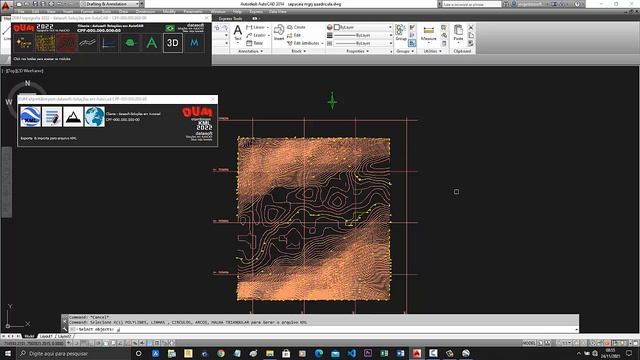Viewport: 640px width, 360px height.
Task: Open the Data View menu
Action: coord(278,12)
